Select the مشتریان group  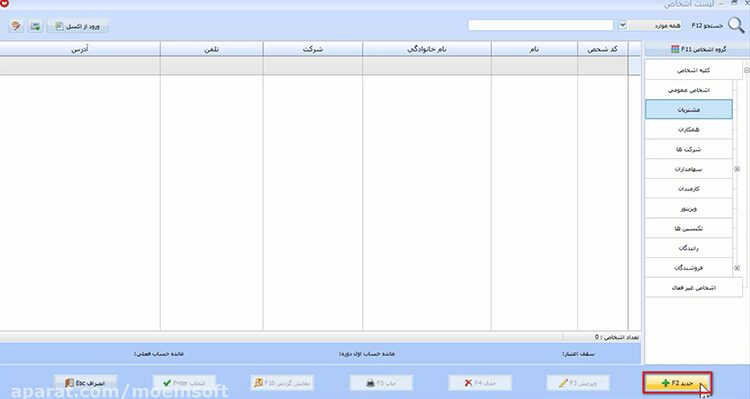689,110
